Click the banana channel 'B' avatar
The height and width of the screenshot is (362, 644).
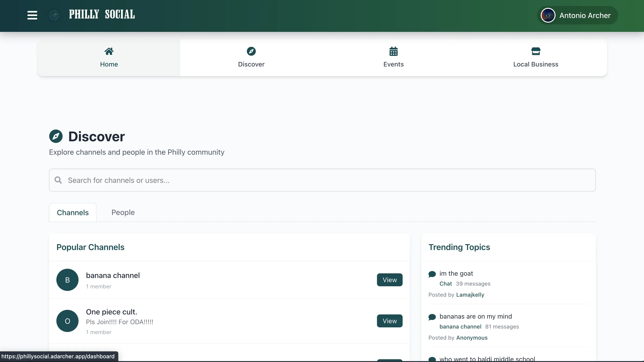[x=67, y=280]
